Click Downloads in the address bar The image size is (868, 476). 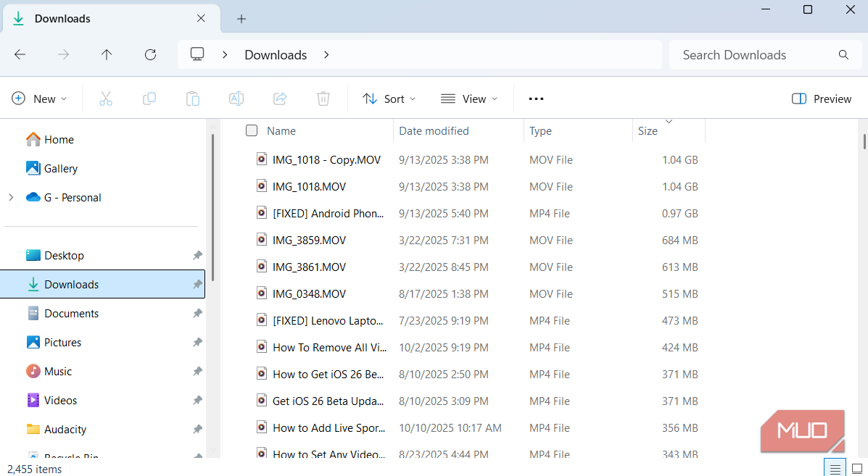276,55
